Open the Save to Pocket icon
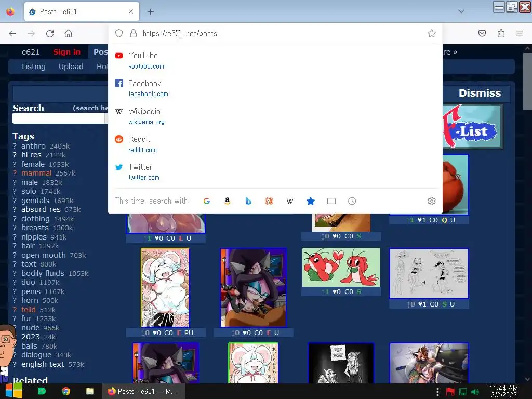532x399 pixels. 482,33
